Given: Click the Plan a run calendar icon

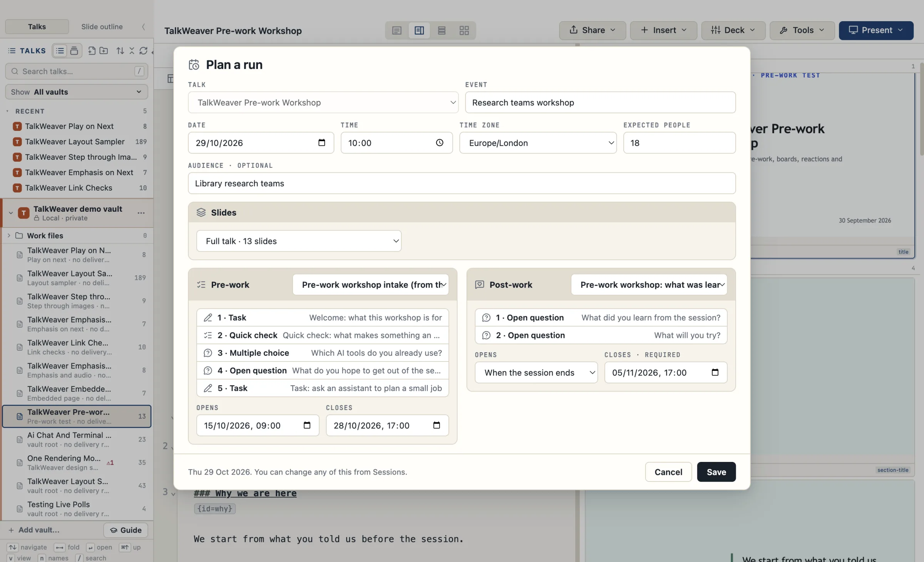Looking at the screenshot, I should 194,65.
